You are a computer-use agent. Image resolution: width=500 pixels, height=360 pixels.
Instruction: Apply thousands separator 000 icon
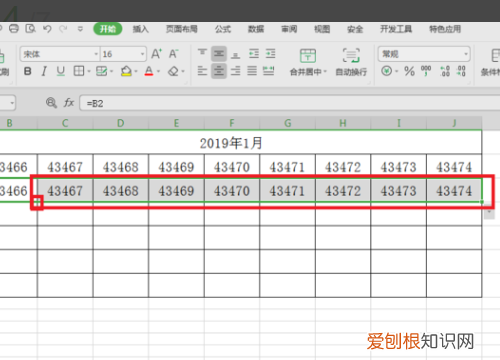point(426,71)
